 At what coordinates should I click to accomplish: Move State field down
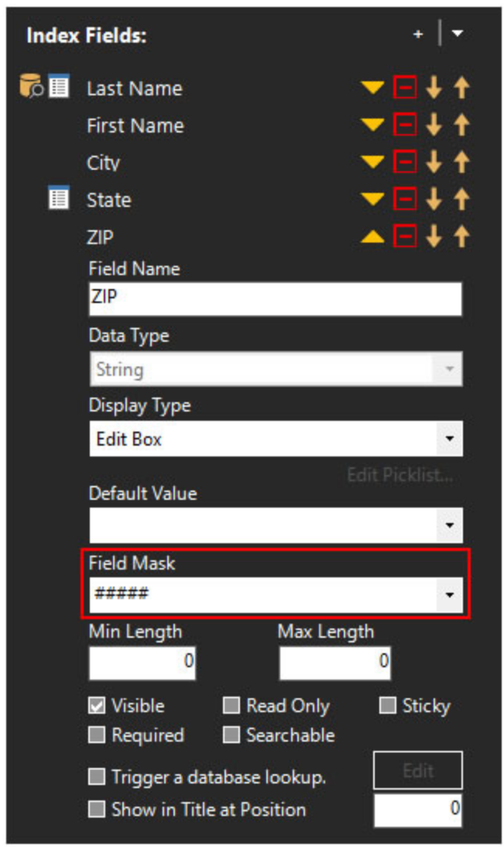(434, 199)
